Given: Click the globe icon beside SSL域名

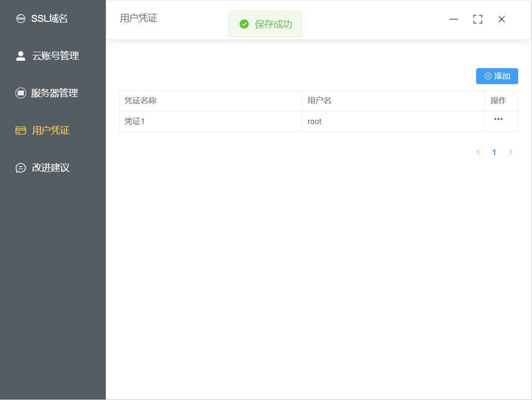Looking at the screenshot, I should click(21, 19).
